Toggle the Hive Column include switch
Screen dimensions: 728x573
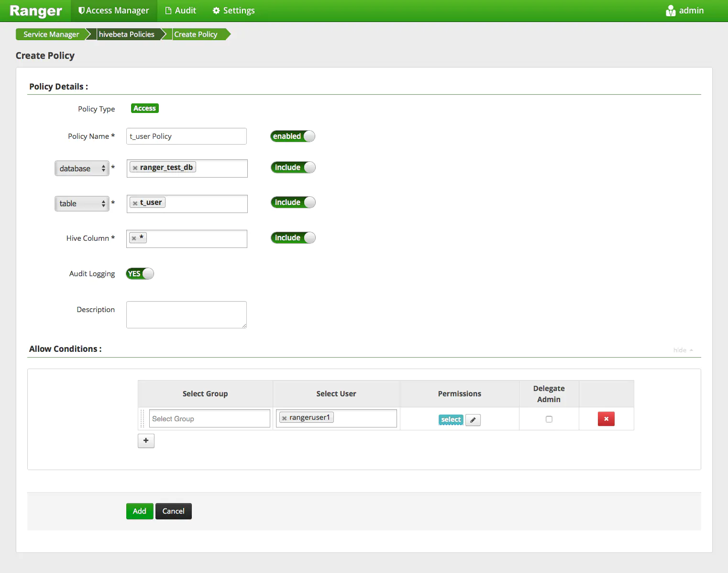(x=293, y=237)
